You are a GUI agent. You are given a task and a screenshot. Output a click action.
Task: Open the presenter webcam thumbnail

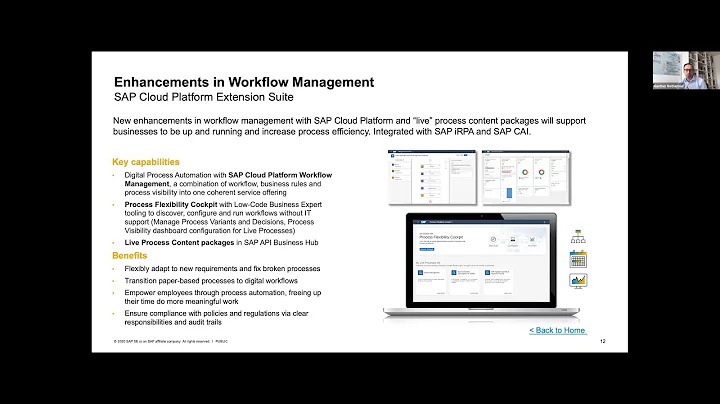coord(686,70)
